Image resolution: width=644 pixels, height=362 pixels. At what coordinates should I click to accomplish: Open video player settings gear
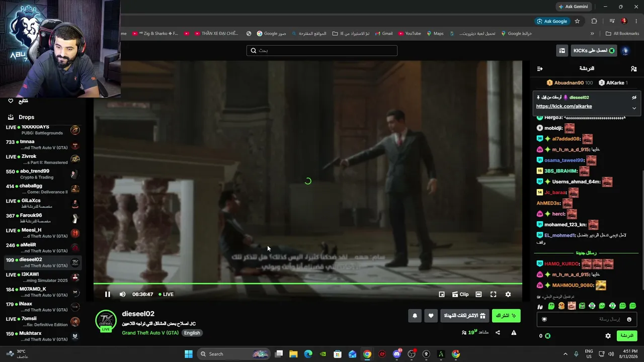[508, 294]
